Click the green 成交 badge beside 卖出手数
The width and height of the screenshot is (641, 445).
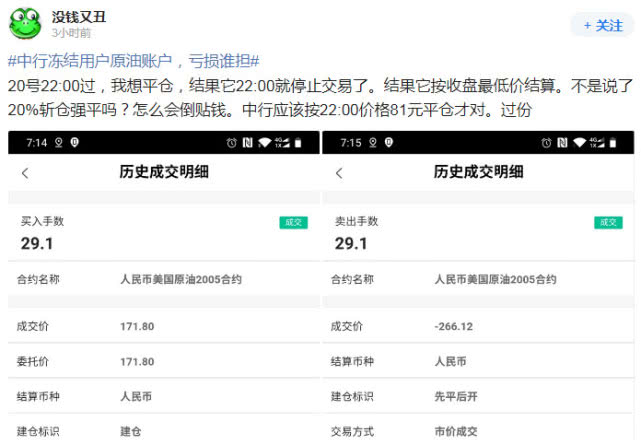pos(608,222)
